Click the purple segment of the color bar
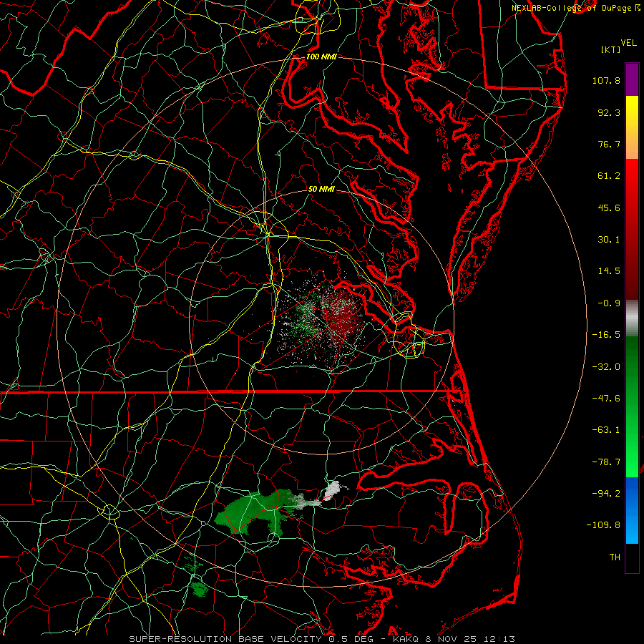644x644 pixels. coord(632,79)
